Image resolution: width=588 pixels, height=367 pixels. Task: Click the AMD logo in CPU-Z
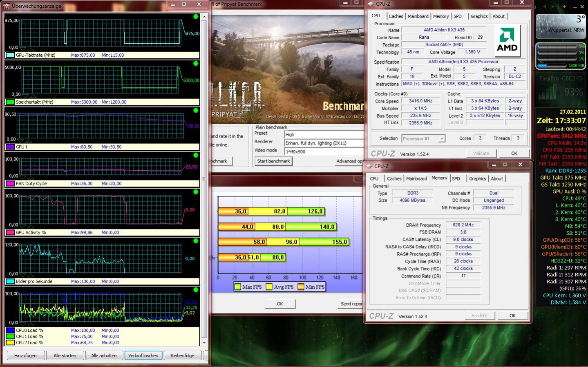[x=507, y=41]
